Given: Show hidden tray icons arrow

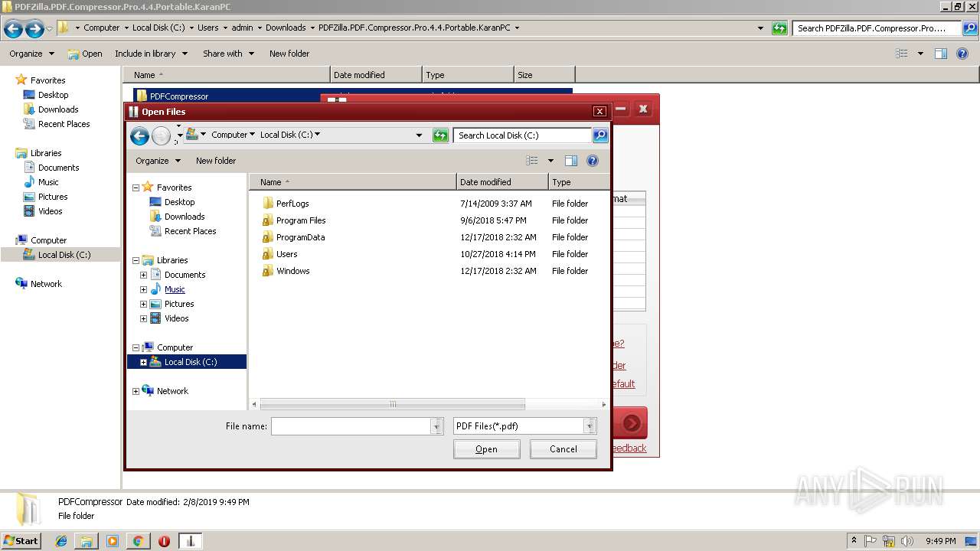Looking at the screenshot, I should click(854, 540).
